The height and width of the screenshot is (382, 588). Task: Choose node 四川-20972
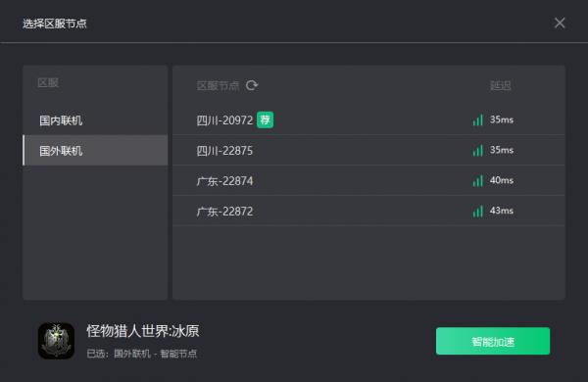(368, 119)
